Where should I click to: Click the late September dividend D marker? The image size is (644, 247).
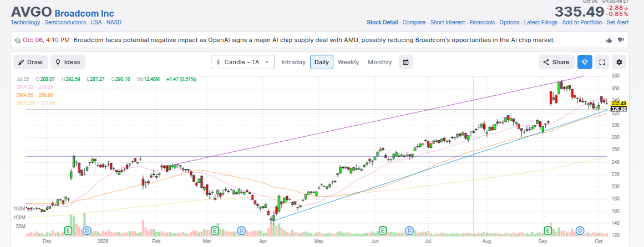coord(580,230)
